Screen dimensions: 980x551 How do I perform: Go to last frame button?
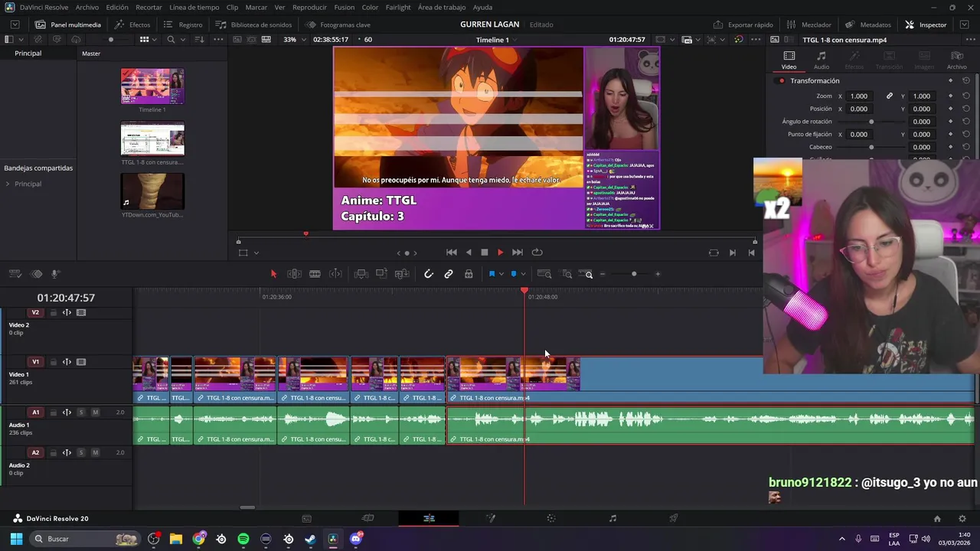[518, 253]
